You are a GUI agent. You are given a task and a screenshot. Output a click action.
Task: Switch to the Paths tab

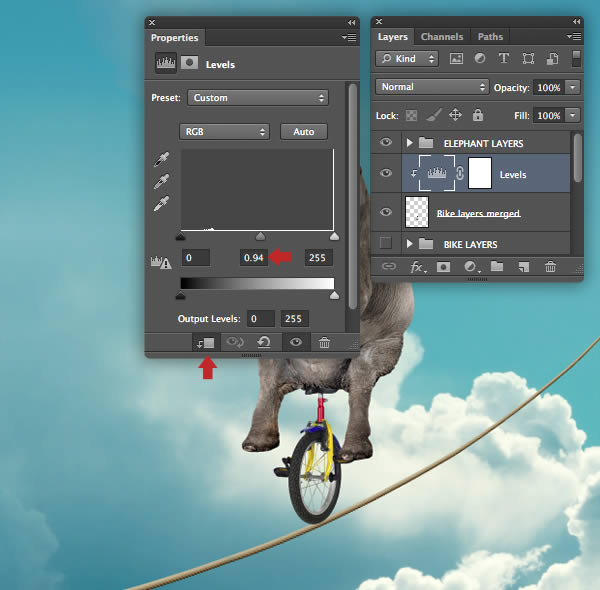pyautogui.click(x=490, y=37)
